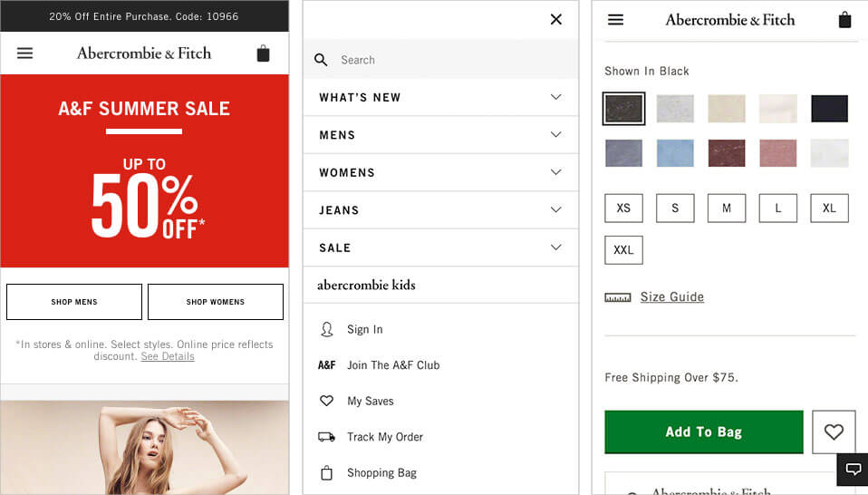This screenshot has width=868, height=495.
Task: Click the model photo thumbnail
Action: 144,447
